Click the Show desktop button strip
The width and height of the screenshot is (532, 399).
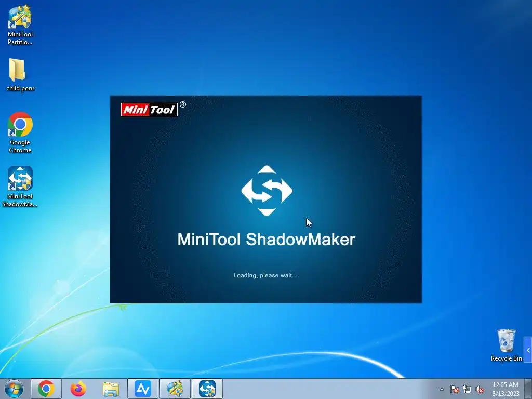(x=528, y=389)
